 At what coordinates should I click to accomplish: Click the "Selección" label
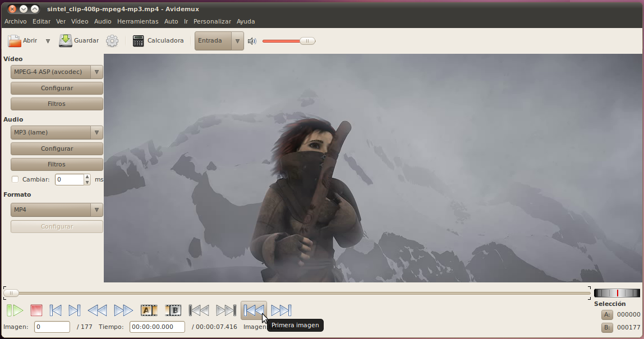pos(610,304)
